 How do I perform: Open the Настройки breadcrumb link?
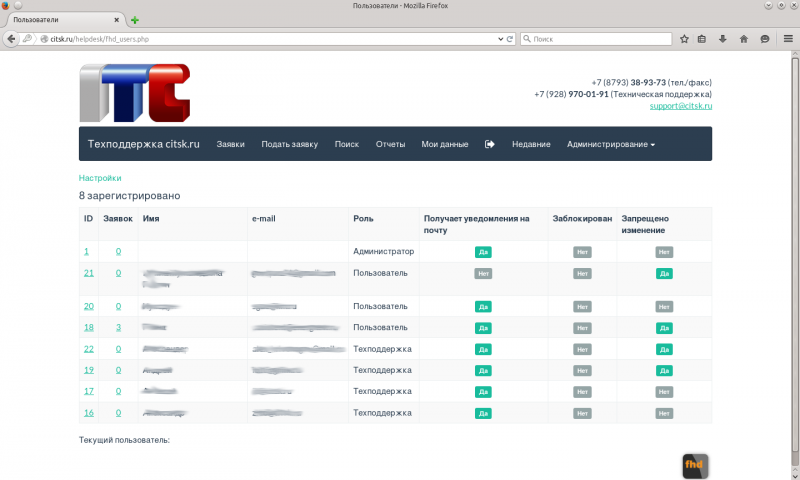100,178
